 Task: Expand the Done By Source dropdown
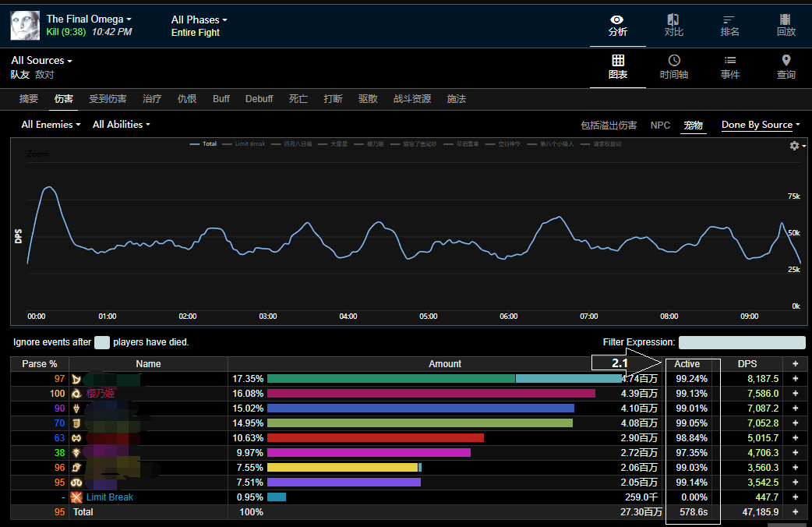pos(761,125)
